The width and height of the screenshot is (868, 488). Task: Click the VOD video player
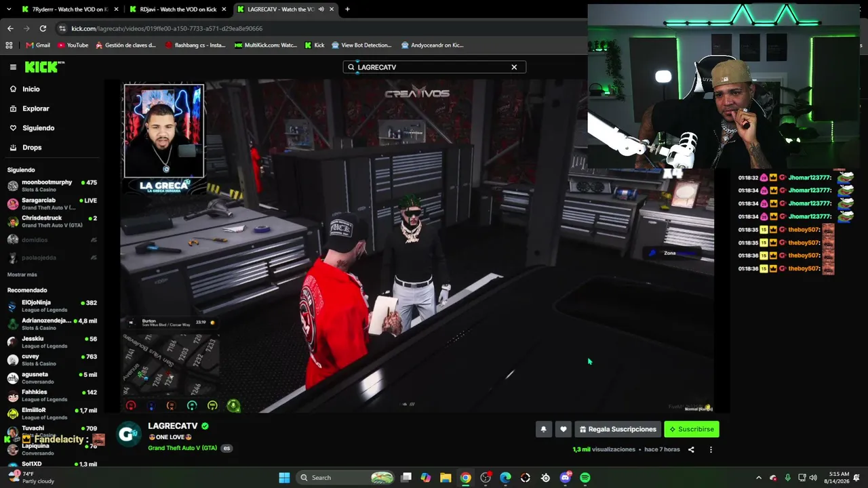coord(417,246)
